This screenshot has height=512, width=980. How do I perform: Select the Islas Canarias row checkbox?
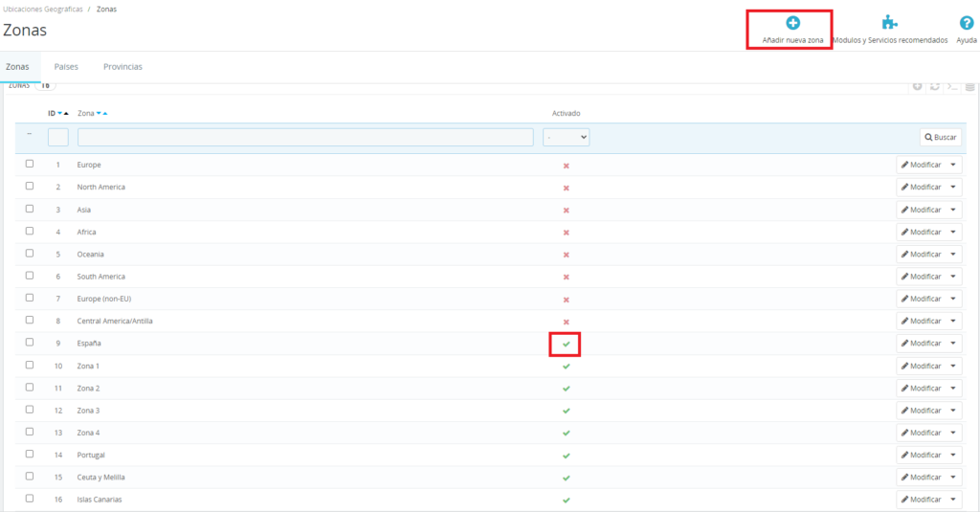click(30, 499)
